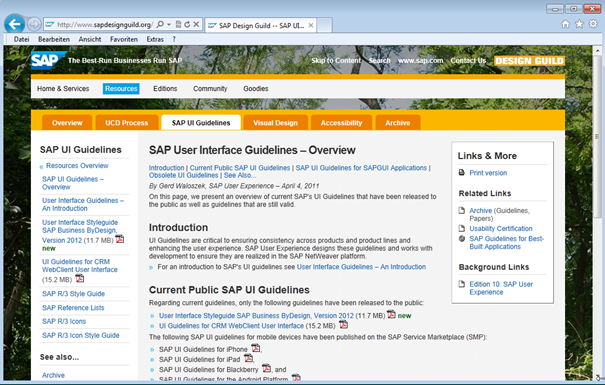Open SAP R/3 Icon Style Guide sidebar link
Image resolution: width=605 pixels, height=385 pixels.
(x=80, y=335)
